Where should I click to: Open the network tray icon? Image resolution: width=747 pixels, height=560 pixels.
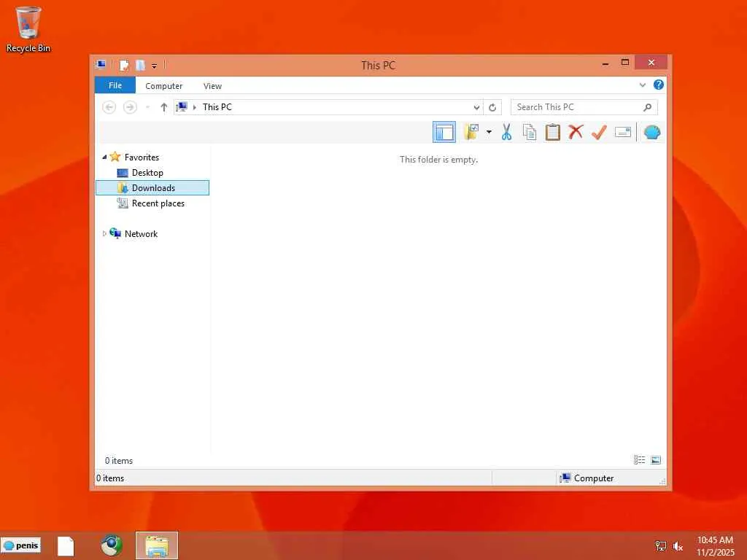pyautogui.click(x=660, y=546)
